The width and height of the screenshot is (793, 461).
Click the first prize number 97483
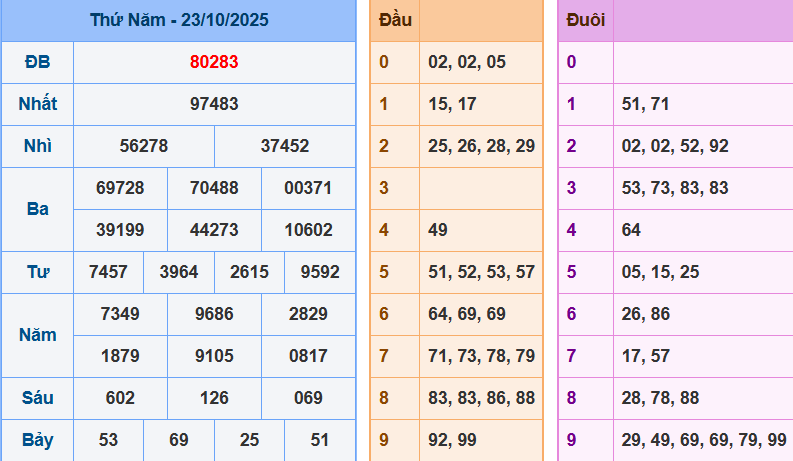click(x=214, y=104)
